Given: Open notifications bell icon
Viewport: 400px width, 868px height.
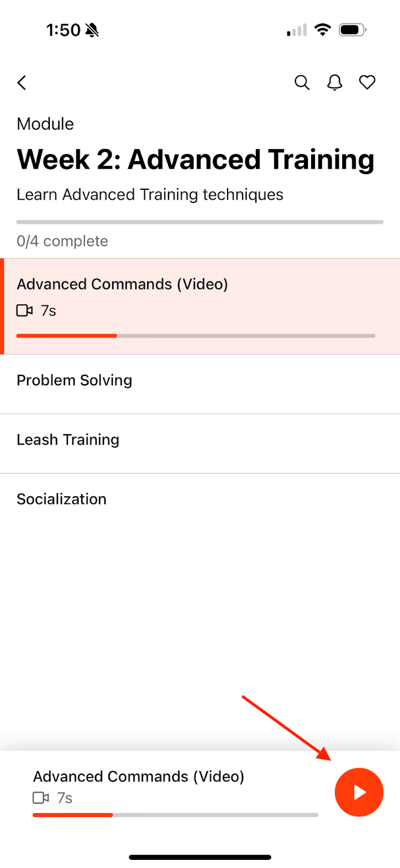Looking at the screenshot, I should click(335, 82).
